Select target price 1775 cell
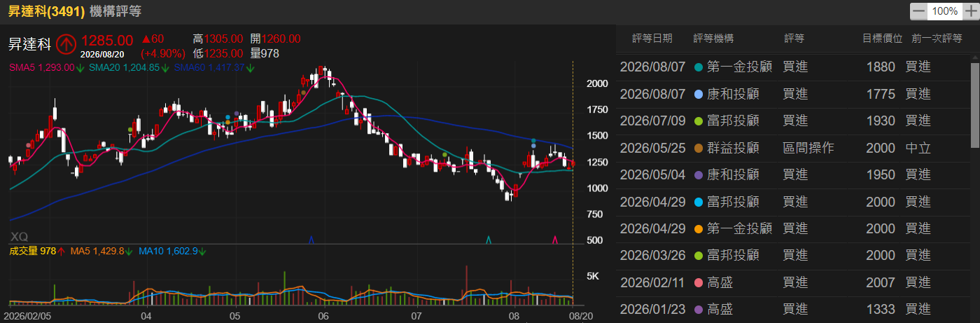Screen dimensions: 980x323 point(880,94)
